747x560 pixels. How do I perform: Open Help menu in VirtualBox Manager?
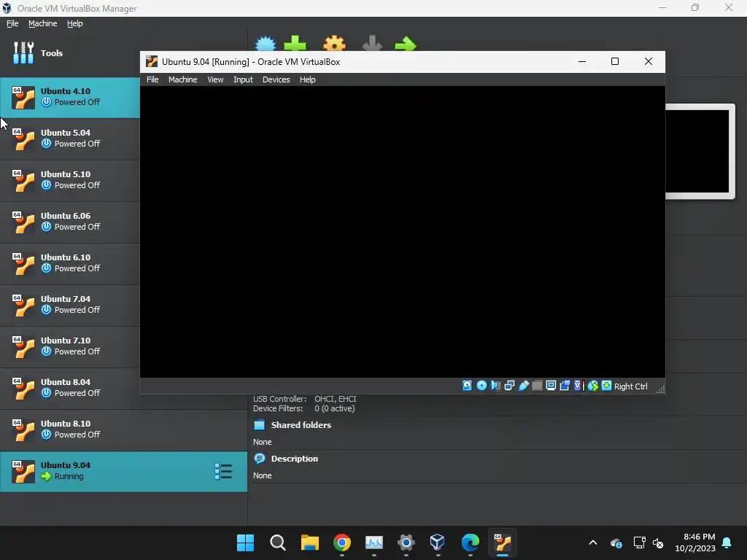[75, 23]
